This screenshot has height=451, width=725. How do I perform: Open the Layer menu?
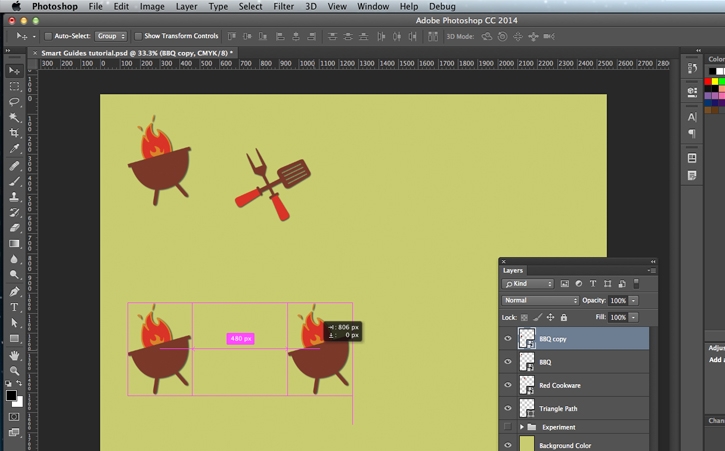click(x=186, y=7)
